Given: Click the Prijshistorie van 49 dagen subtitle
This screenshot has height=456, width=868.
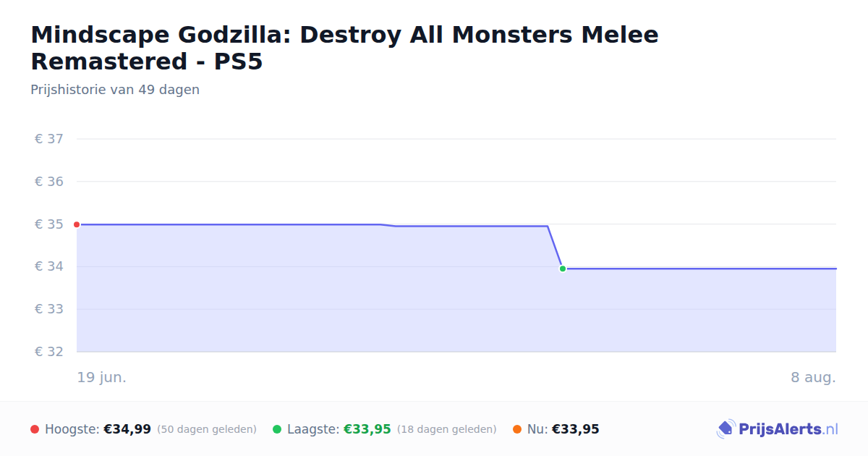Looking at the screenshot, I should [115, 90].
